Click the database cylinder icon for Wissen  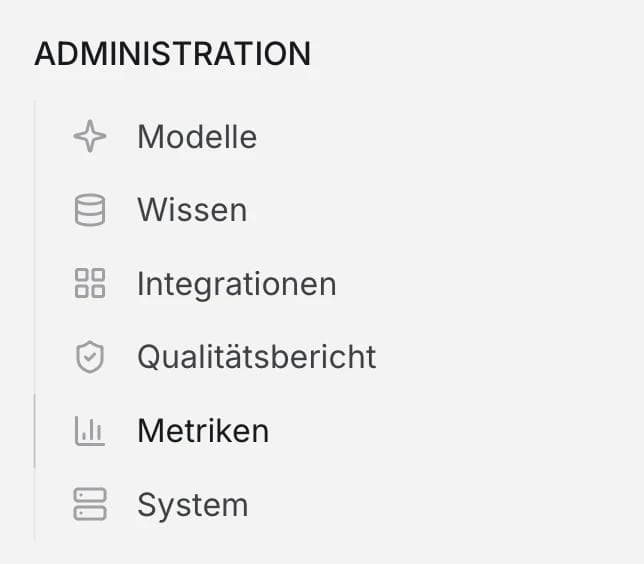pos(90,211)
